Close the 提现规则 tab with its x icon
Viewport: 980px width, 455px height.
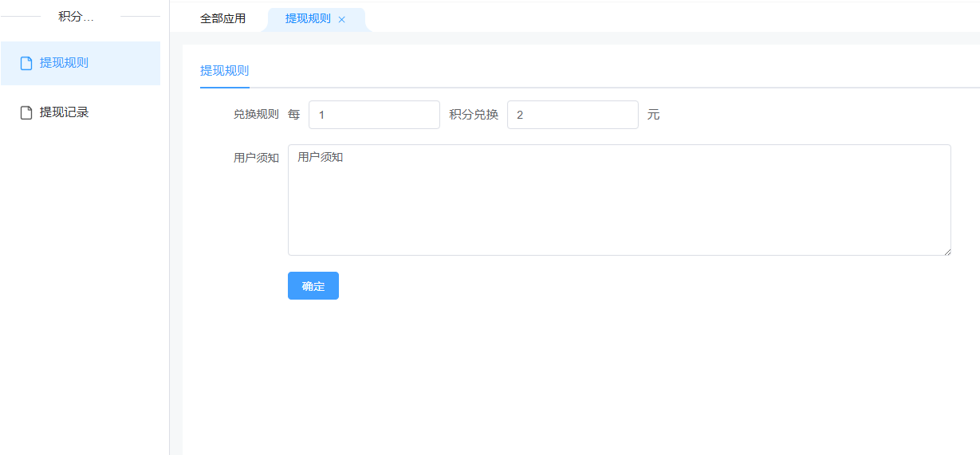pyautogui.click(x=342, y=19)
